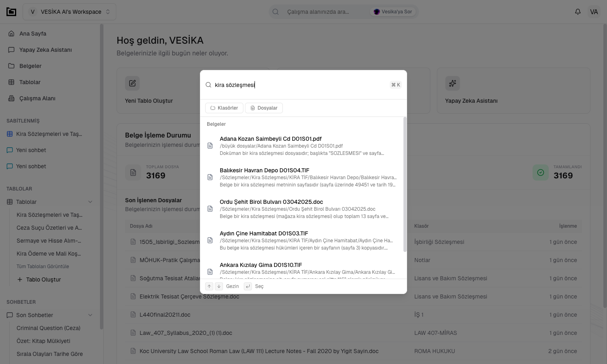Click the green Tamamlandı checkmark icon
The height and width of the screenshot is (364, 607).
coord(541,173)
